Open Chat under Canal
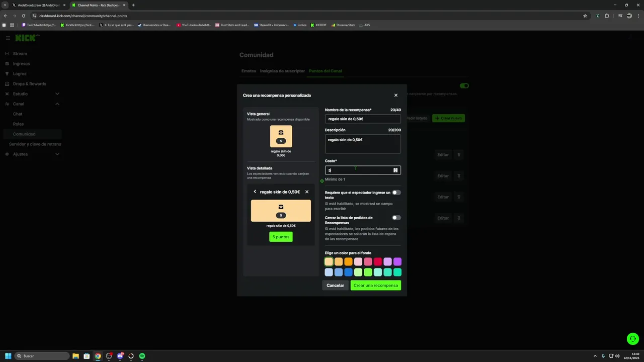Viewport: 644px width, 362px height. click(x=18, y=114)
